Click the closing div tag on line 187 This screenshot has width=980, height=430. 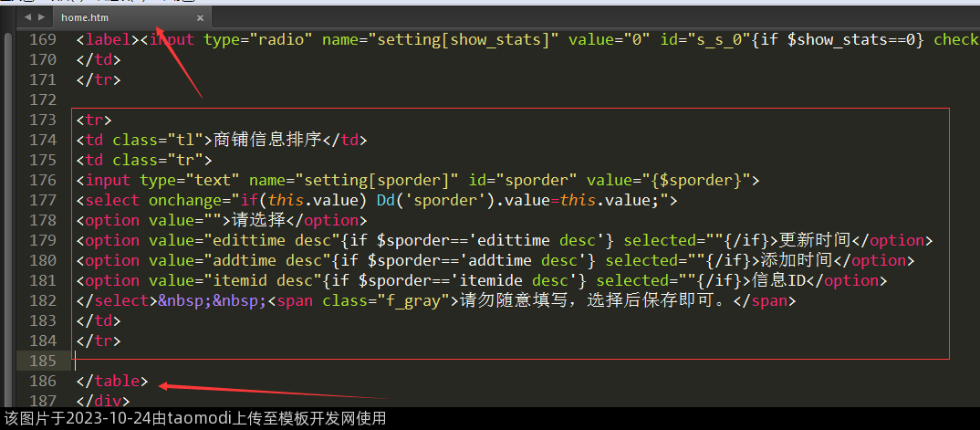tap(103, 400)
